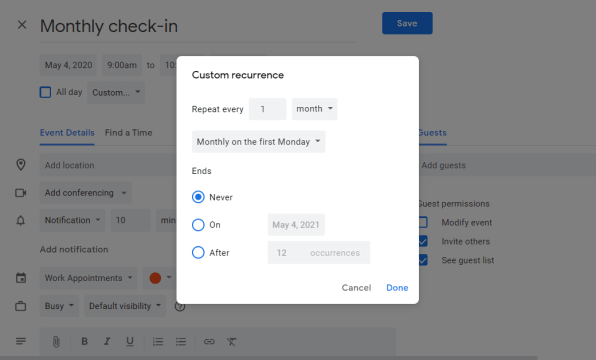Image resolution: width=596 pixels, height=360 pixels.
Task: Click the notification bell icon
Action: tap(21, 220)
